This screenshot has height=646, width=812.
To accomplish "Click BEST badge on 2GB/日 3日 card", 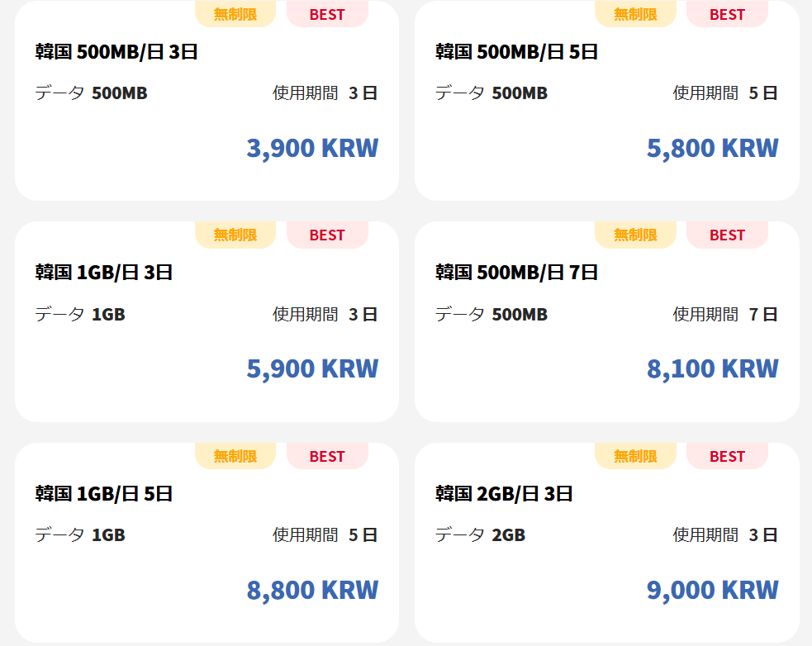I will [x=727, y=456].
